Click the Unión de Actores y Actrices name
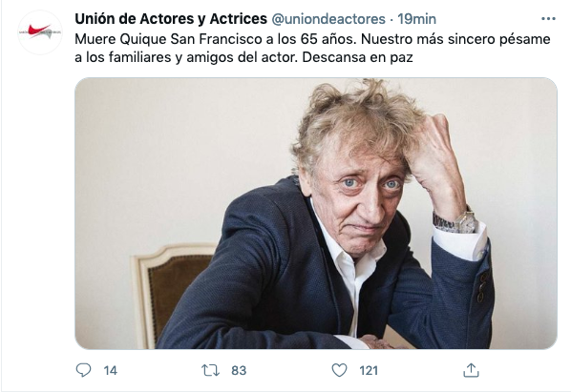The width and height of the screenshot is (571, 392). [171, 18]
